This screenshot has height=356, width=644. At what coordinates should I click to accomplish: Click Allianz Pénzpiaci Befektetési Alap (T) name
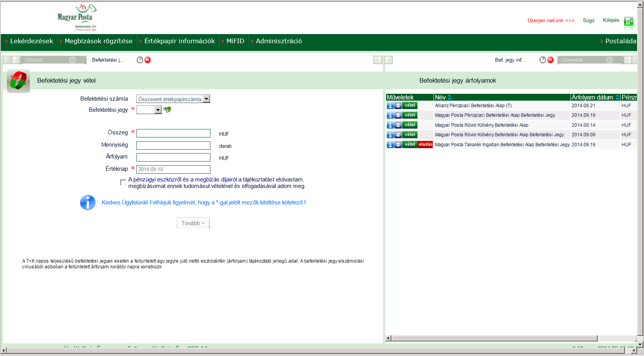click(x=473, y=106)
